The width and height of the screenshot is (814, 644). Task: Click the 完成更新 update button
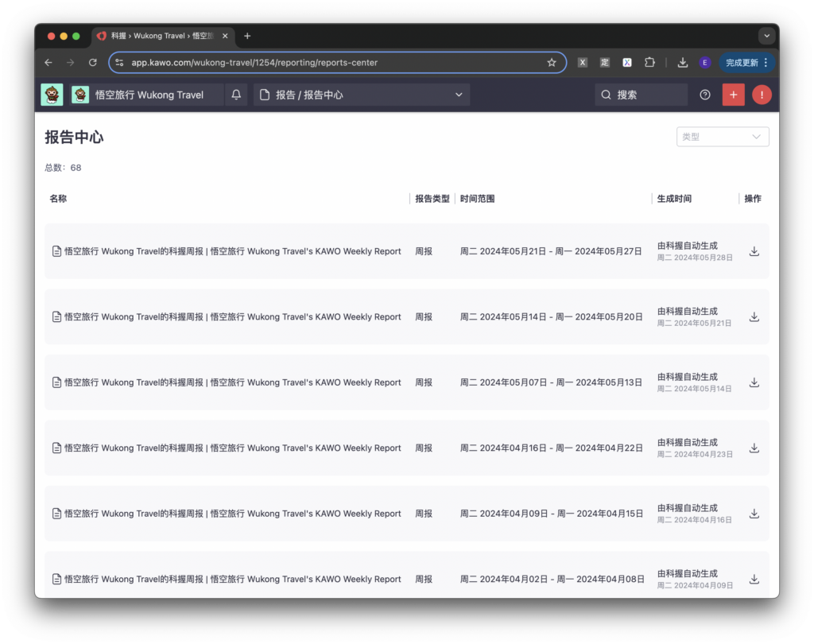(746, 62)
